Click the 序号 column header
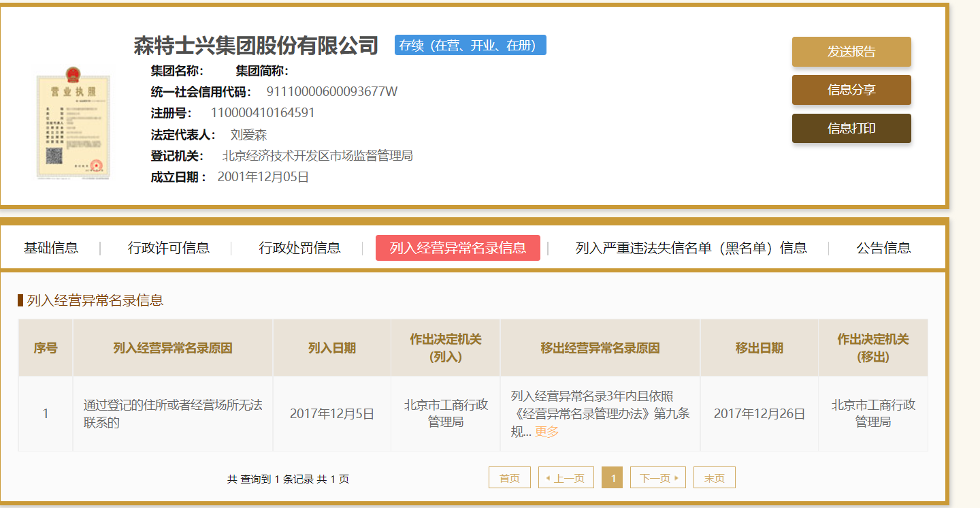The image size is (980, 508). coord(46,348)
